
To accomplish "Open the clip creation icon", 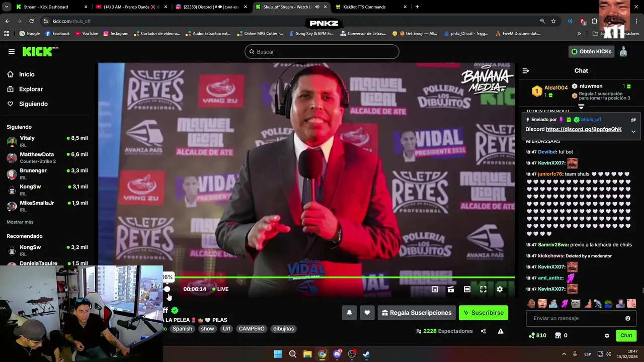I will pyautogui.click(x=451, y=289).
